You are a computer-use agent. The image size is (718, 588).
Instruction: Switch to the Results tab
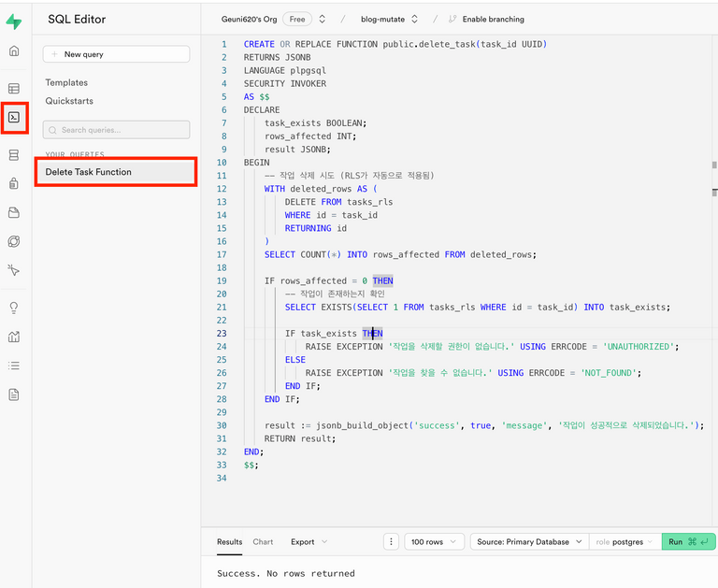[x=229, y=542]
